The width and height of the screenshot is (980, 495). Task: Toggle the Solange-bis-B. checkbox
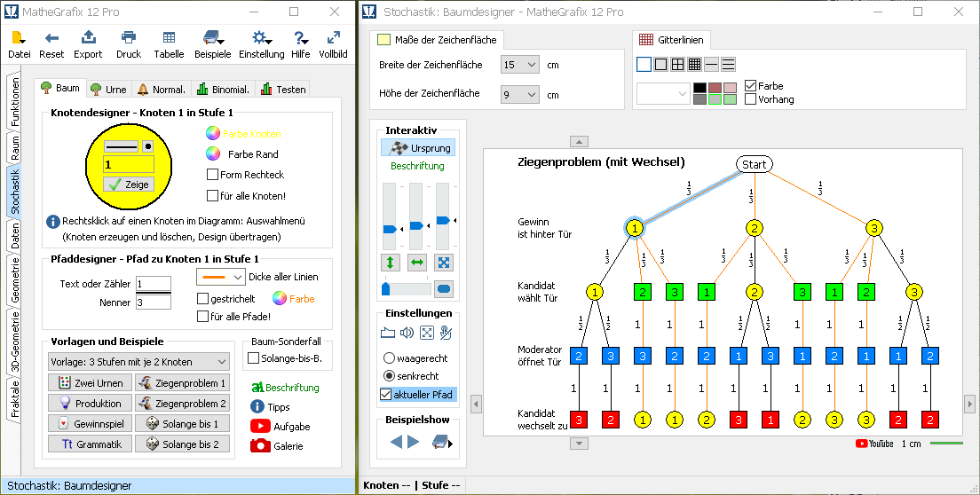tap(253, 358)
